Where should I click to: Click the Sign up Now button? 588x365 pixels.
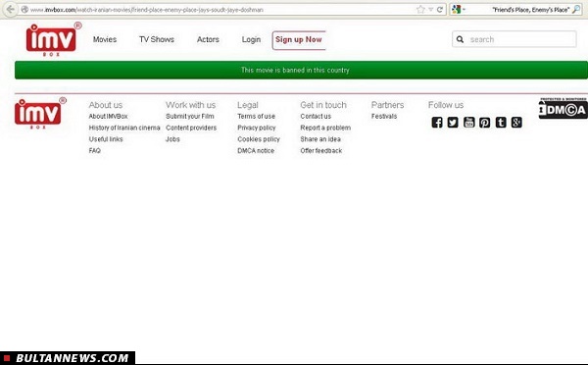pos(299,40)
